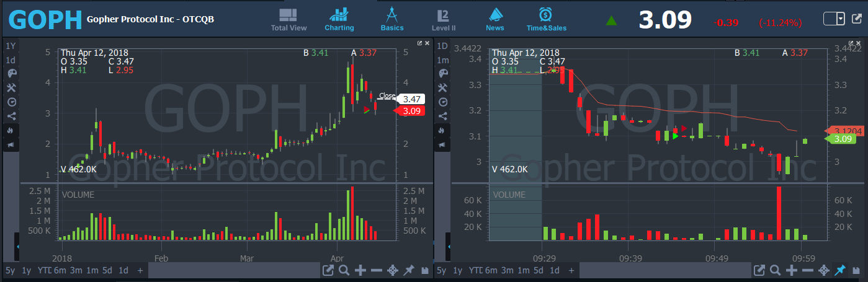Screen dimensions: 868x282
Task: Open Time&Sales view
Action: click(546, 20)
